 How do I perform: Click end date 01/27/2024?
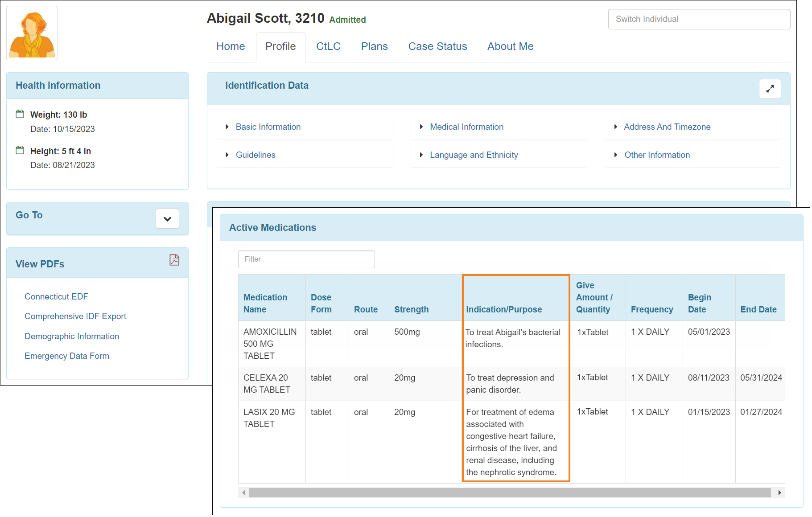click(x=761, y=412)
